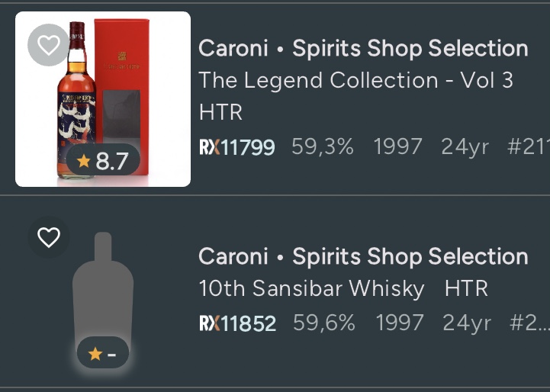The image size is (550, 392).
Task: Favorite the Legend Collection Vol 3 bottle
Action: pos(49,46)
